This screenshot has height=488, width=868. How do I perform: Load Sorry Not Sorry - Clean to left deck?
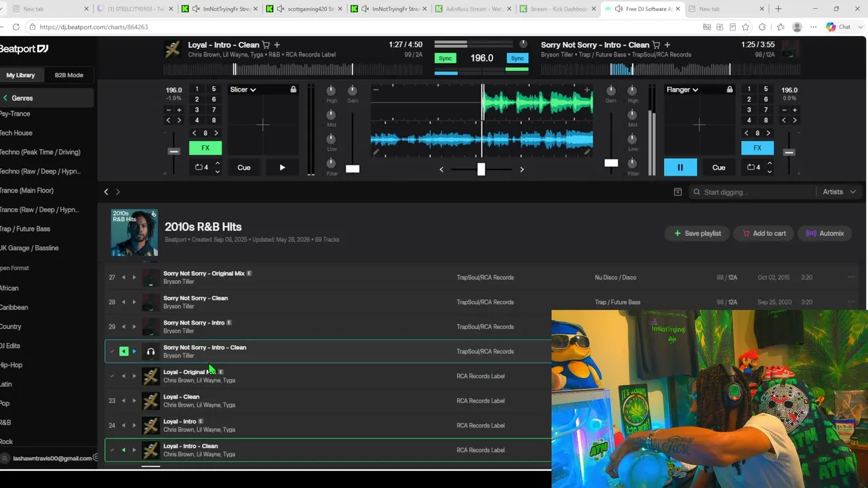(123, 302)
